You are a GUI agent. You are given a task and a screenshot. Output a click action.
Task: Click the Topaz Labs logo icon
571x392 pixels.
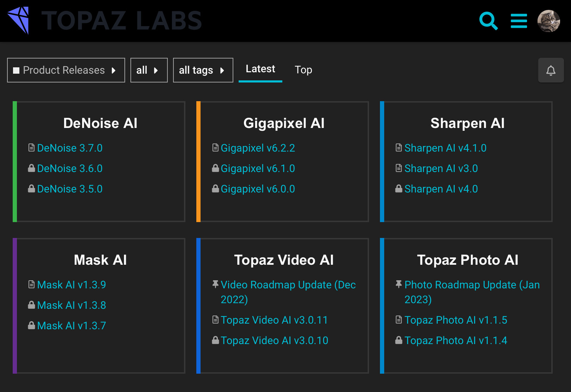pos(18,20)
